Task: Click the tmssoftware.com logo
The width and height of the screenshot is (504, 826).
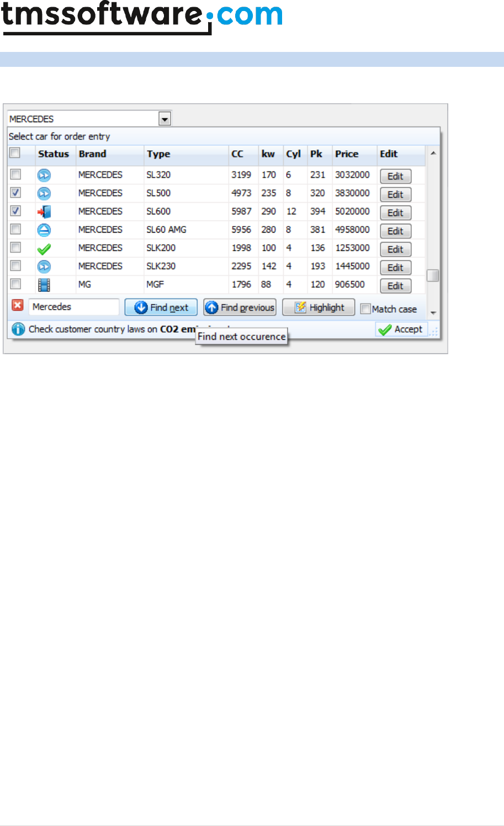Action: (x=142, y=17)
